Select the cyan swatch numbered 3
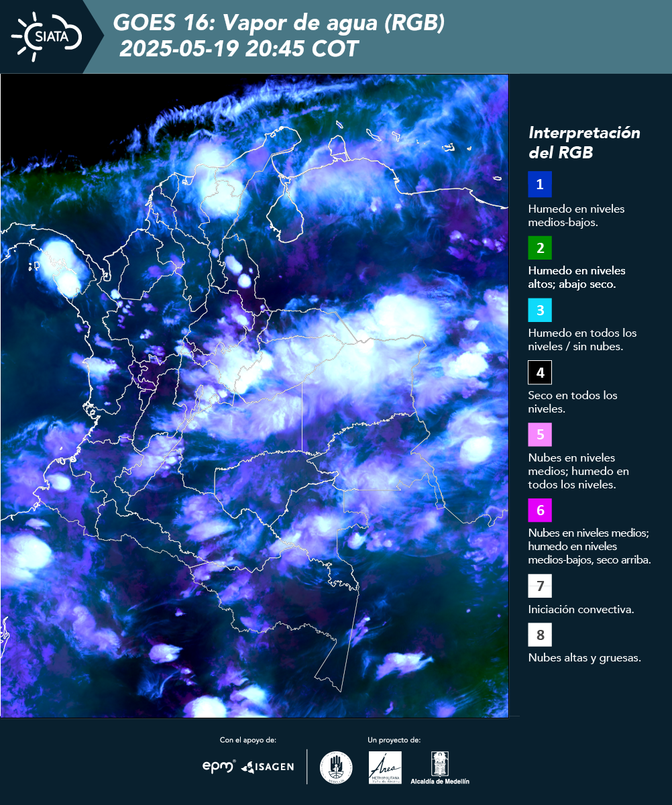Image resolution: width=672 pixels, height=805 pixels. pyautogui.click(x=540, y=310)
